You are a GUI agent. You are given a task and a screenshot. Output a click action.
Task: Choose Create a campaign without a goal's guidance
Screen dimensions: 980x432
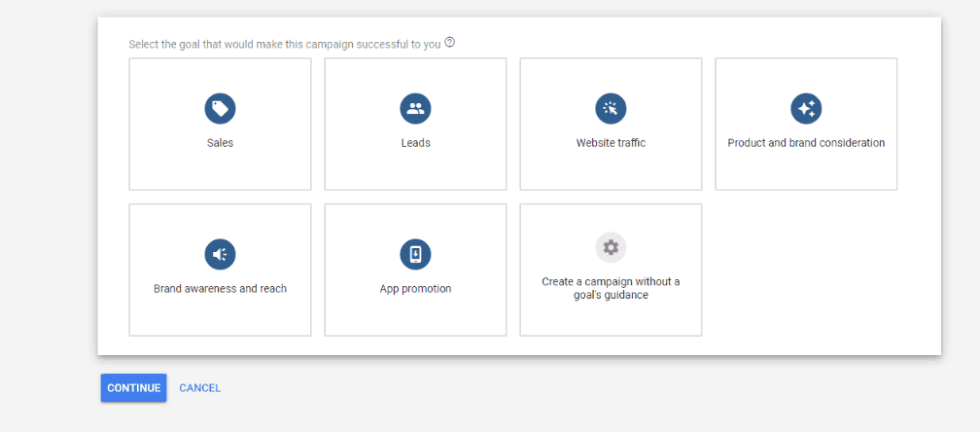(x=611, y=288)
